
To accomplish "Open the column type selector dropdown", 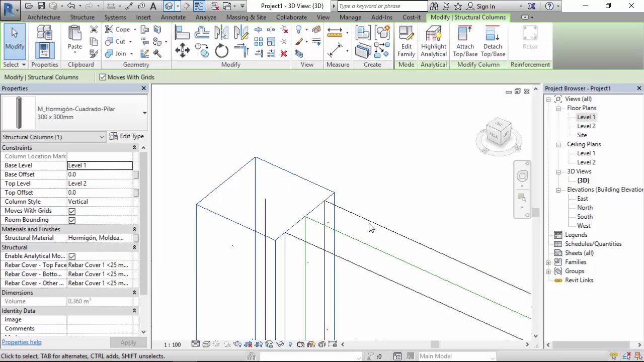I will point(144,113).
